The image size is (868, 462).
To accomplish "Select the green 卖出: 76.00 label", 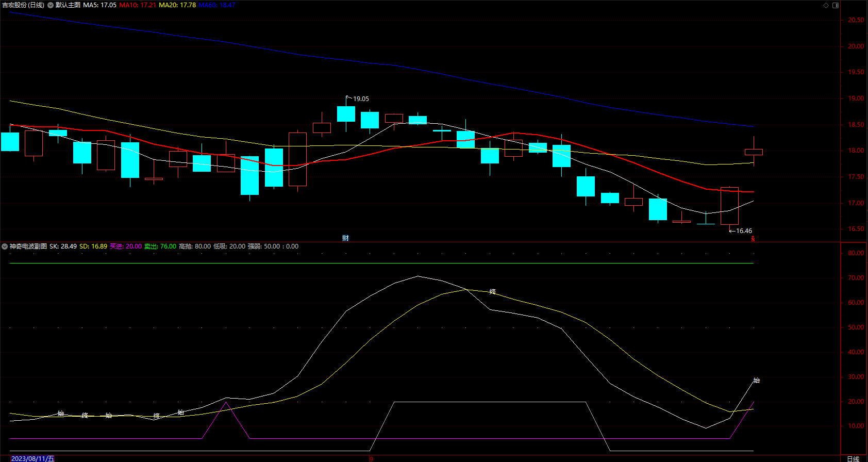I will [x=160, y=246].
